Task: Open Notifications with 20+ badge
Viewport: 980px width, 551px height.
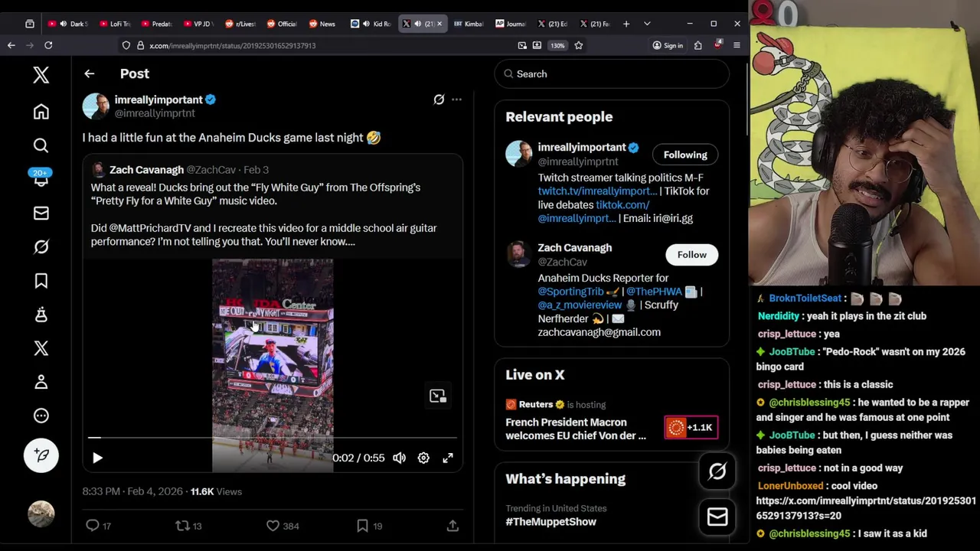Action: (x=41, y=178)
